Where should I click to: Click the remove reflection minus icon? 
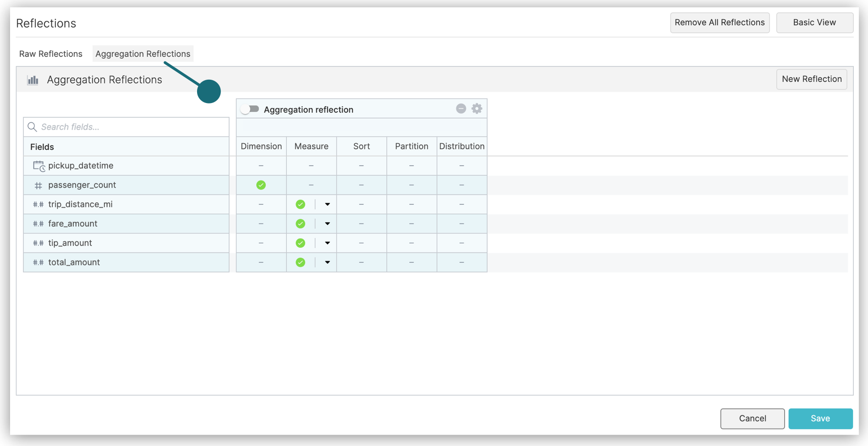point(461,109)
